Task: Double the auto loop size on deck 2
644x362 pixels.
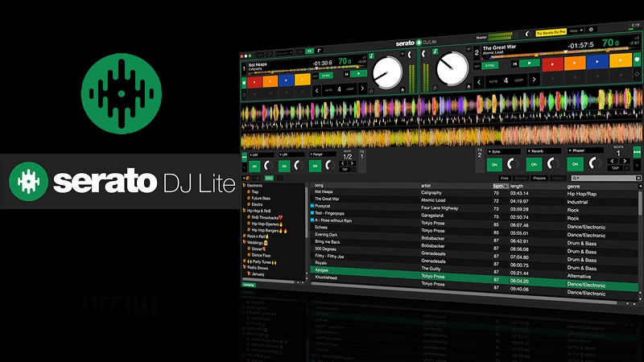Action: click(534, 79)
